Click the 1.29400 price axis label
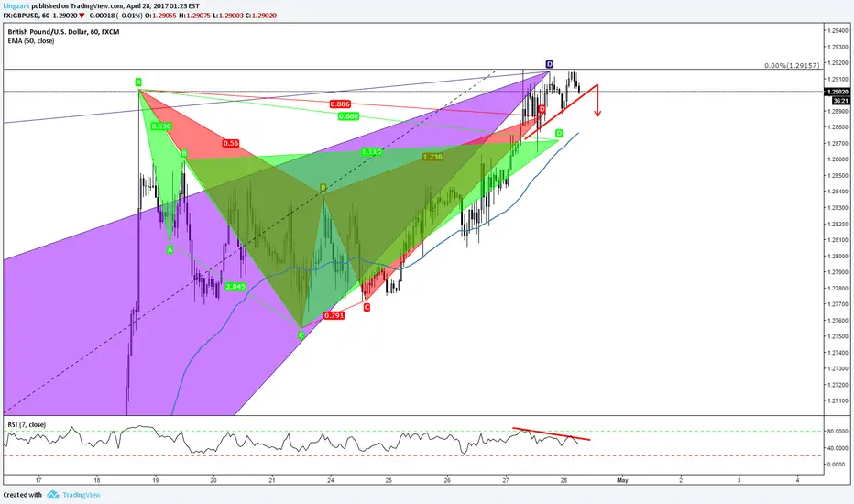Image resolution: width=854 pixels, height=504 pixels. (x=838, y=31)
